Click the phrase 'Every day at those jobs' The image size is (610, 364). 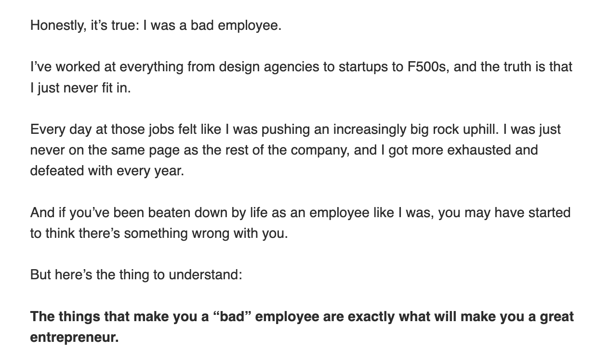(100, 130)
